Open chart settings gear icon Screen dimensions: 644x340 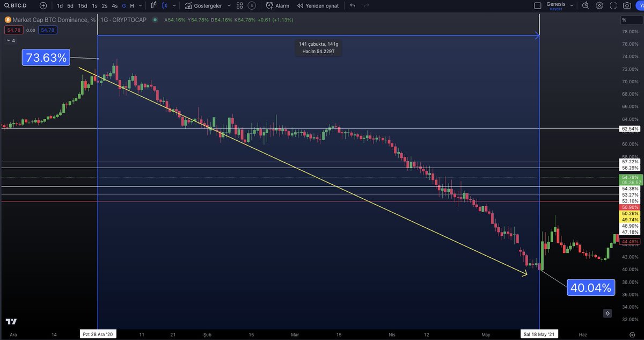tap(599, 5)
